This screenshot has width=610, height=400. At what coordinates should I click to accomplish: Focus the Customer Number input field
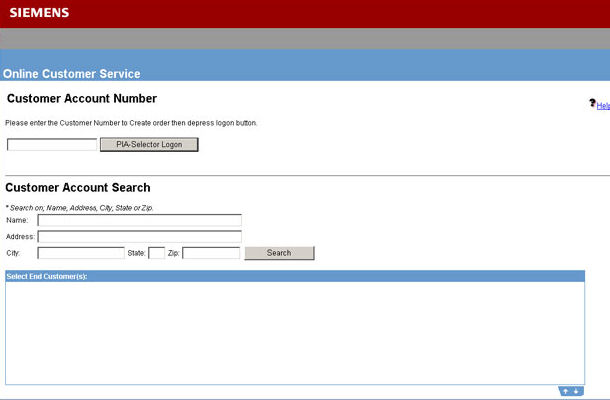coord(52,144)
